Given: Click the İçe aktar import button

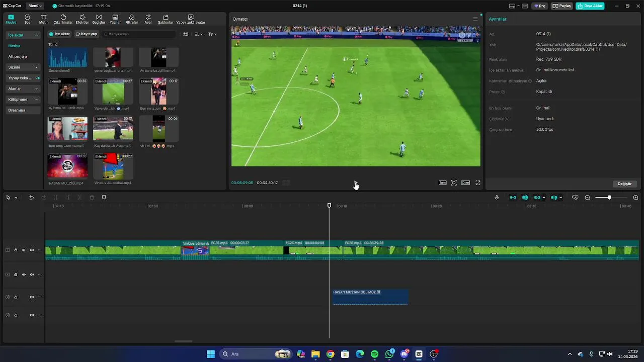Looking at the screenshot, I should click(x=59, y=34).
